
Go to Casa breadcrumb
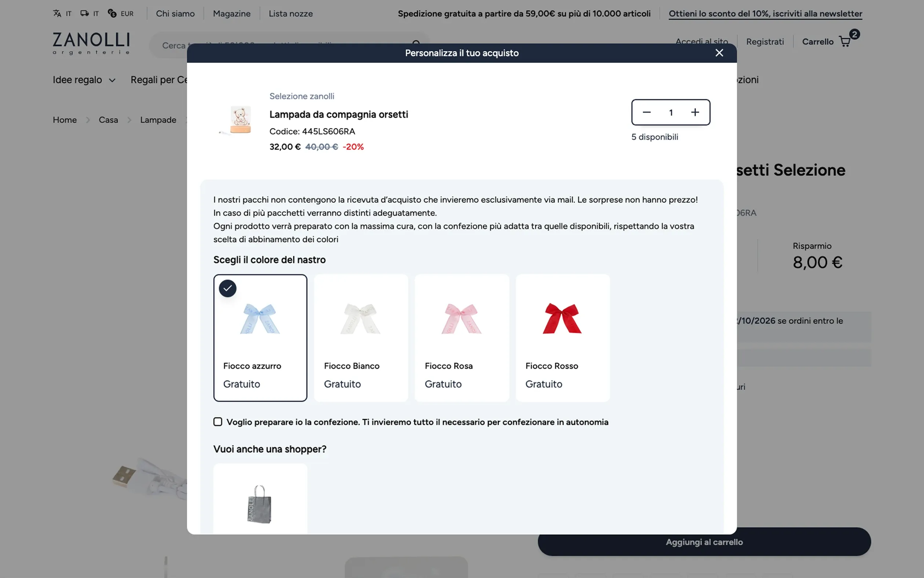point(109,120)
